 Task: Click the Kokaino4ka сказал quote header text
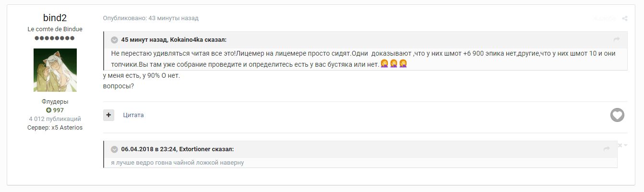coord(174,40)
